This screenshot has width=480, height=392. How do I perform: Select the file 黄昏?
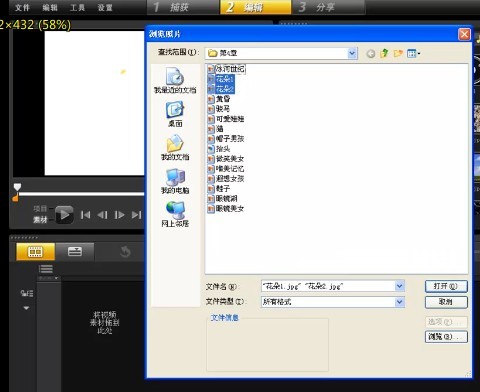(x=219, y=99)
